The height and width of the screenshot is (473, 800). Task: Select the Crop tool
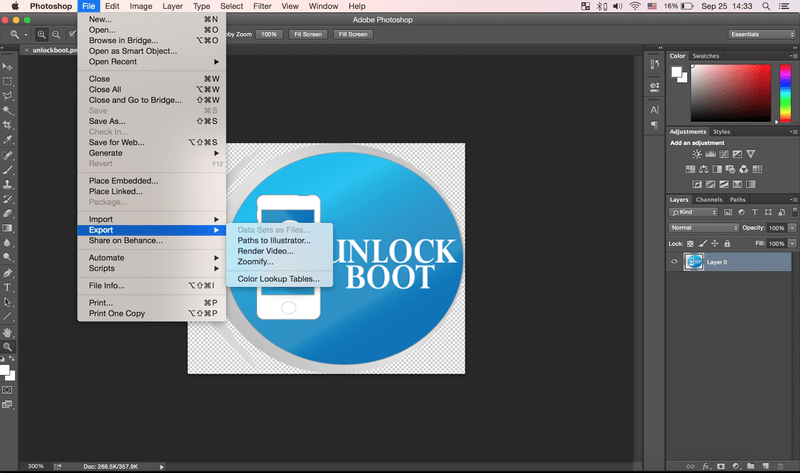pyautogui.click(x=8, y=125)
